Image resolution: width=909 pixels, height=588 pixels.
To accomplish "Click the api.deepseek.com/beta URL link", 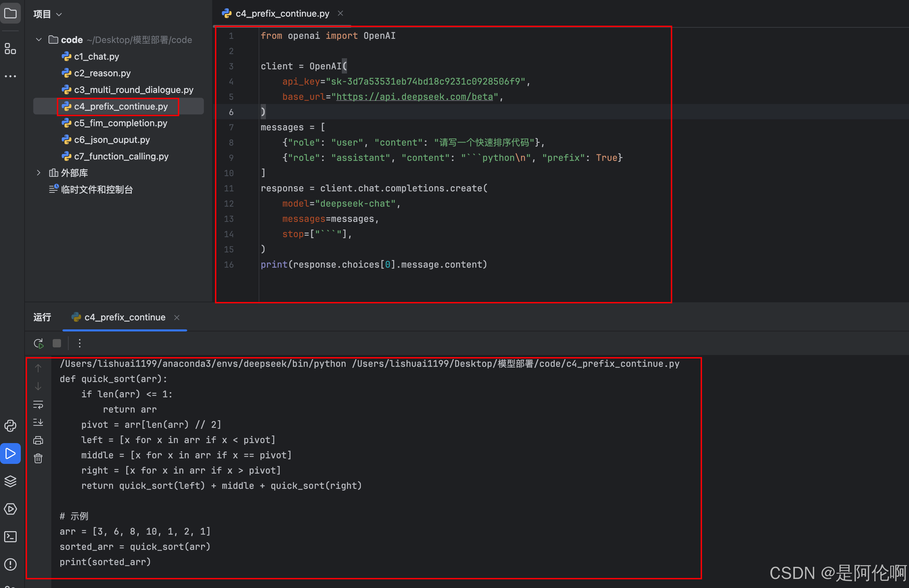I will 414,97.
